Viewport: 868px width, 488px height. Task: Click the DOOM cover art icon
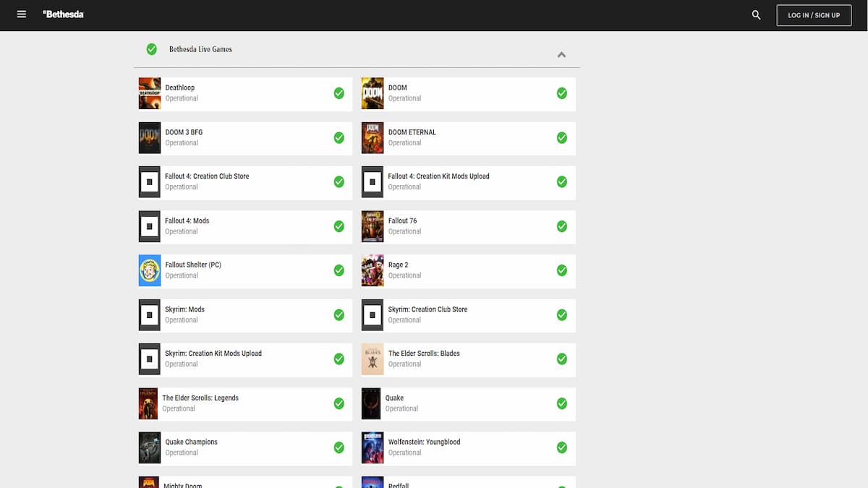point(373,93)
